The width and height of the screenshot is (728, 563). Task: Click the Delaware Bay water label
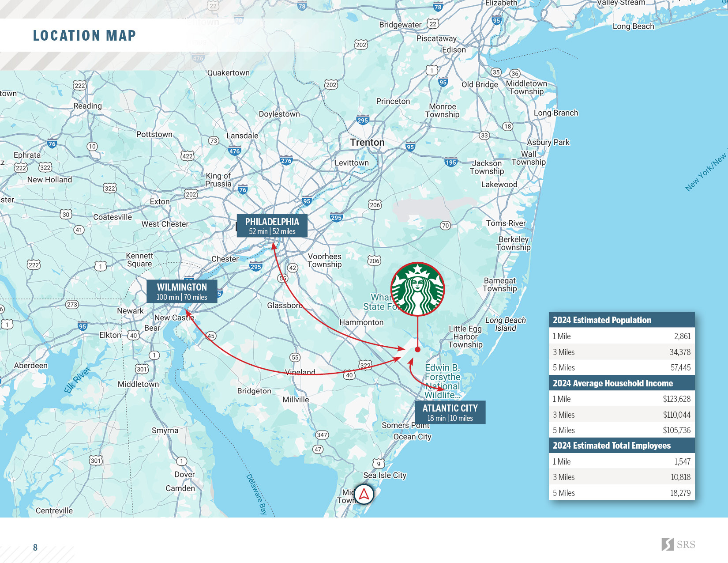[x=257, y=494]
